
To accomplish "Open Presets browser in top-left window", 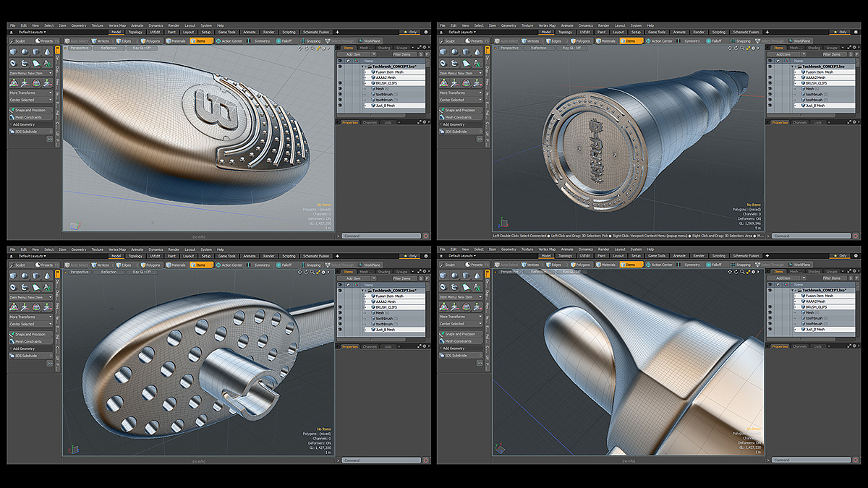I will [x=46, y=41].
